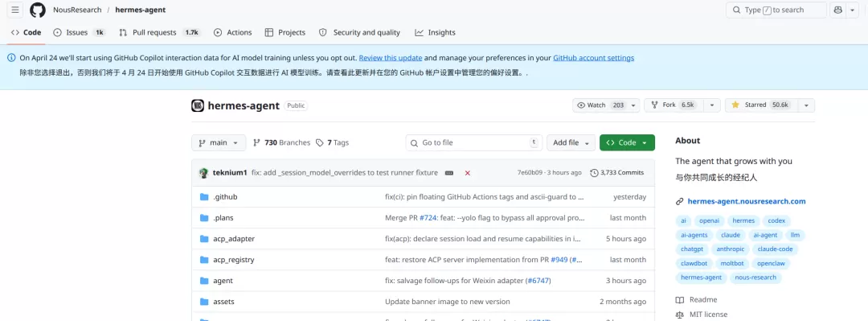This screenshot has width=868, height=321.
Task: Switch to the Projects tab
Action: pos(285,33)
